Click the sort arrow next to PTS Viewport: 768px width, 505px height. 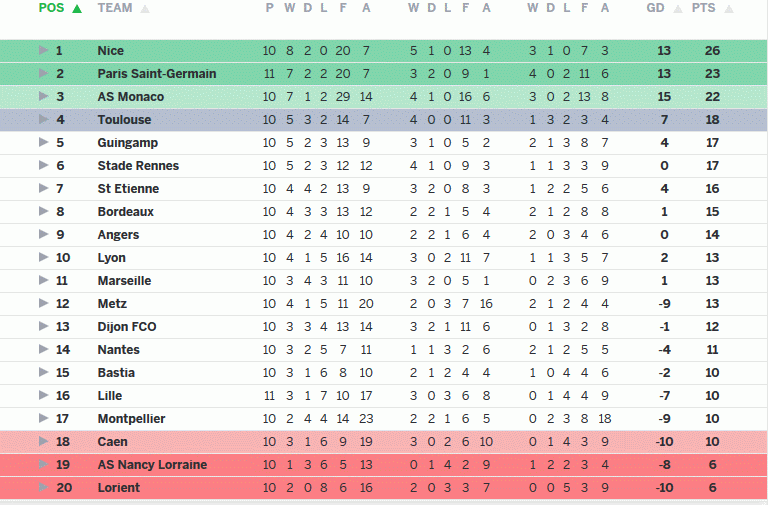tap(728, 9)
